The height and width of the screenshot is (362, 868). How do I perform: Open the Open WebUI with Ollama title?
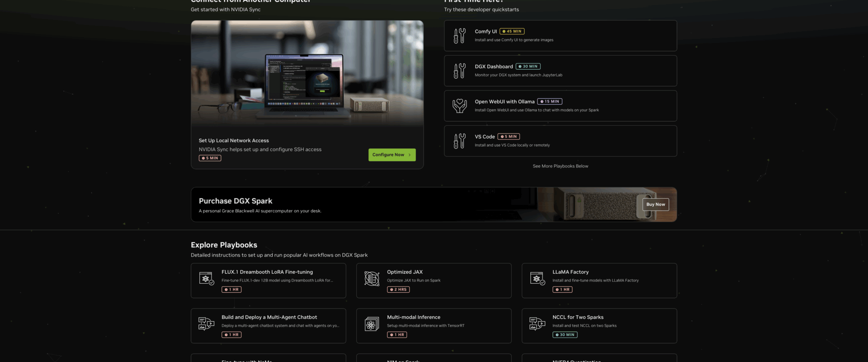pyautogui.click(x=505, y=102)
